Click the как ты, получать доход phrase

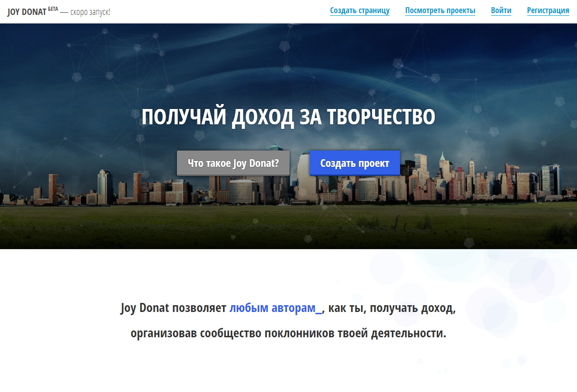pos(391,308)
